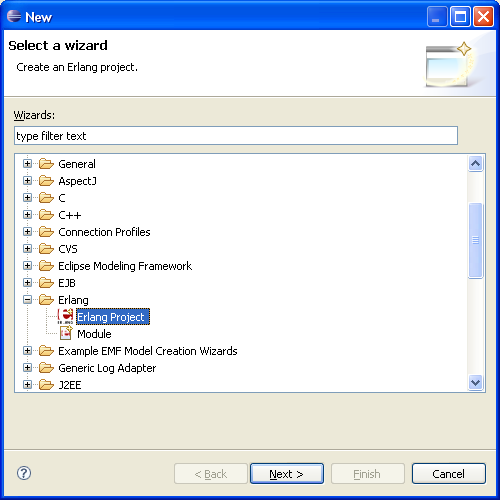The height and width of the screenshot is (500, 500).
Task: Click the Erlang Module wizard icon
Action: coord(66,333)
